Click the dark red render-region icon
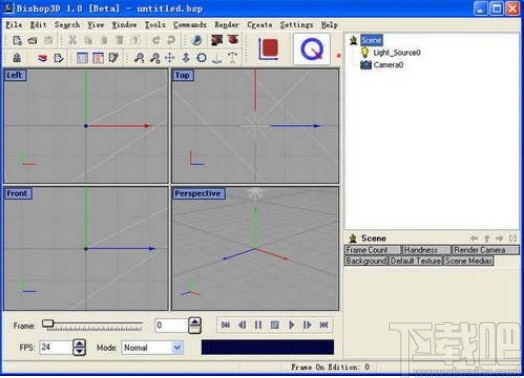This screenshot has width=524, height=378. (217, 40)
